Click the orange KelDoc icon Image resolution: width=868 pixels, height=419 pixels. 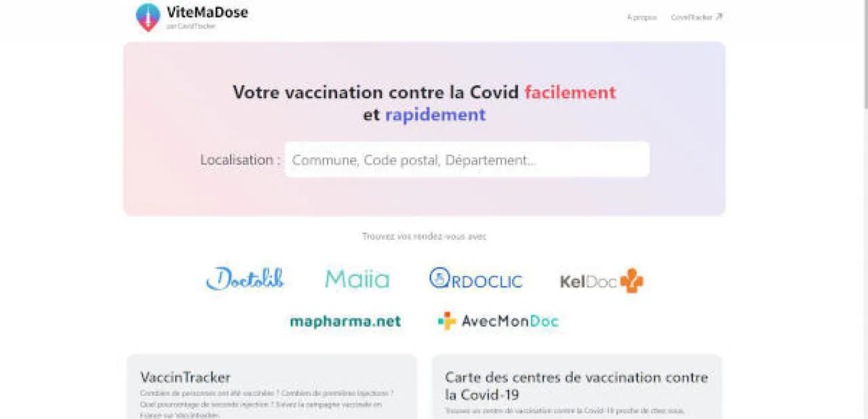(x=631, y=281)
